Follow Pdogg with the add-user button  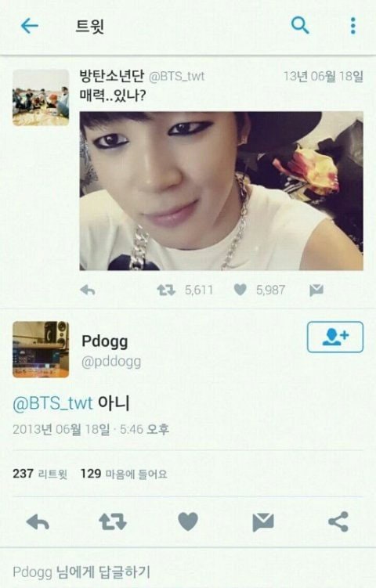coord(335,337)
